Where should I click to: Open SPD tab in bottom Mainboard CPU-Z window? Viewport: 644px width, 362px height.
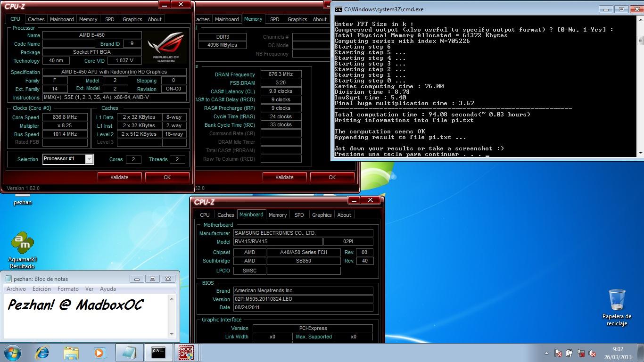tap(299, 215)
